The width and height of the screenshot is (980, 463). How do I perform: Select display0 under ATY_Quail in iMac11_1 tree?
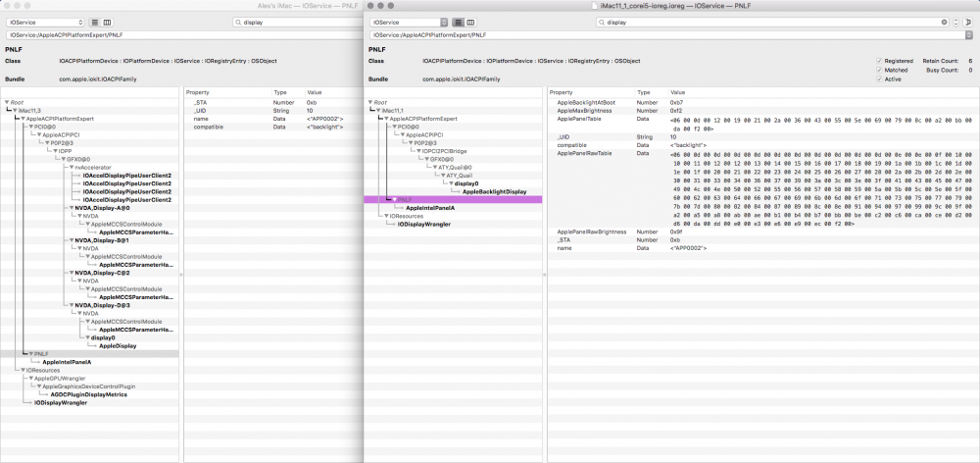[x=465, y=183]
